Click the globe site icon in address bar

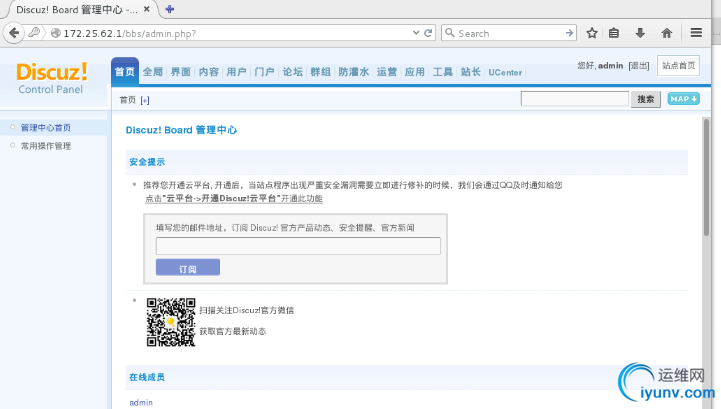[x=56, y=33]
